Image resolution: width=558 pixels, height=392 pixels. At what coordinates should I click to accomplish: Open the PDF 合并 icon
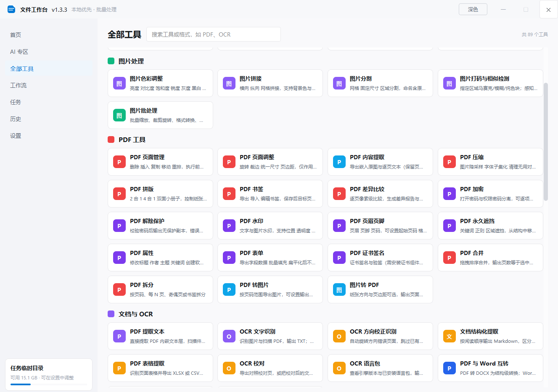[450, 258]
